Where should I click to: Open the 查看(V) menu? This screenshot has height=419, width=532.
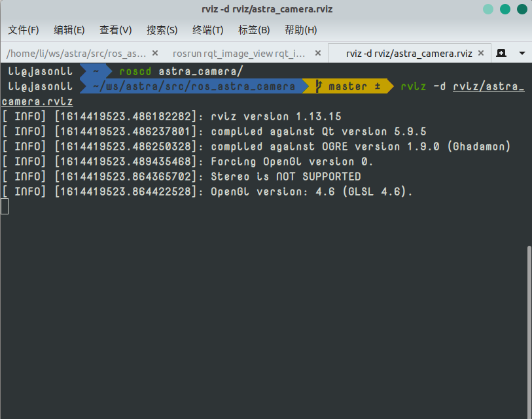pos(115,30)
